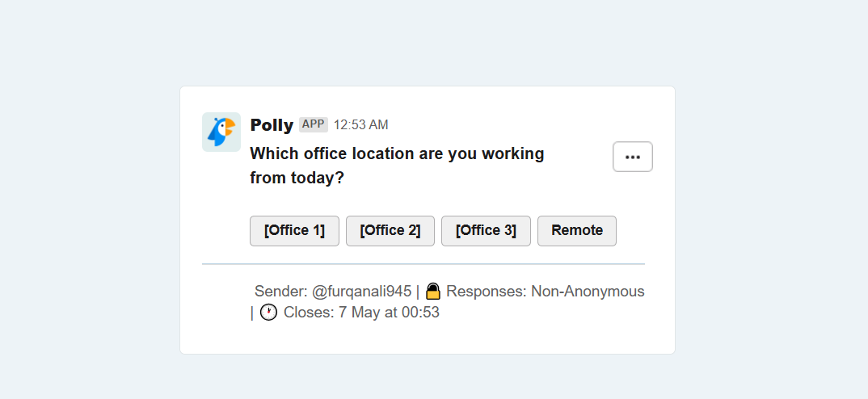Click the Responses: Non-Anonymous text
The image size is (868, 399).
pos(546,292)
